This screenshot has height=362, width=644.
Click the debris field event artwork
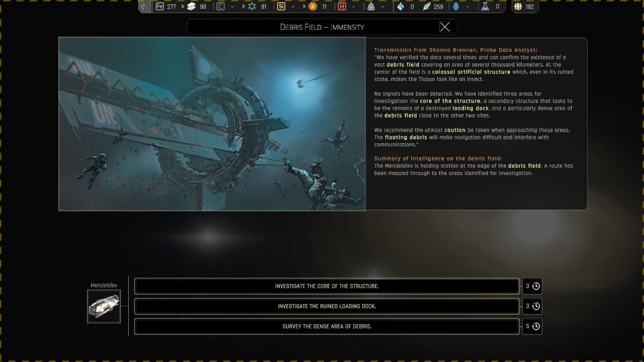(x=212, y=124)
